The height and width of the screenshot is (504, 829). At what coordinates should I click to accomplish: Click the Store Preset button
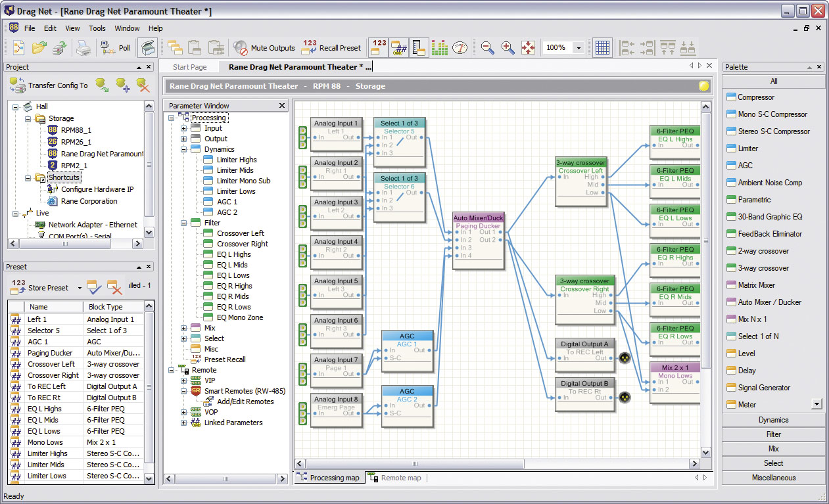coord(40,288)
